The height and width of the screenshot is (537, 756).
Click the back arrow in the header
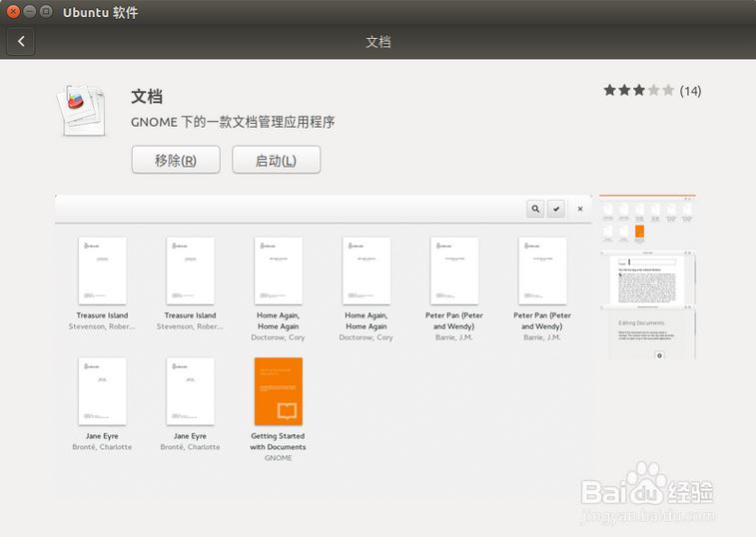coord(21,41)
